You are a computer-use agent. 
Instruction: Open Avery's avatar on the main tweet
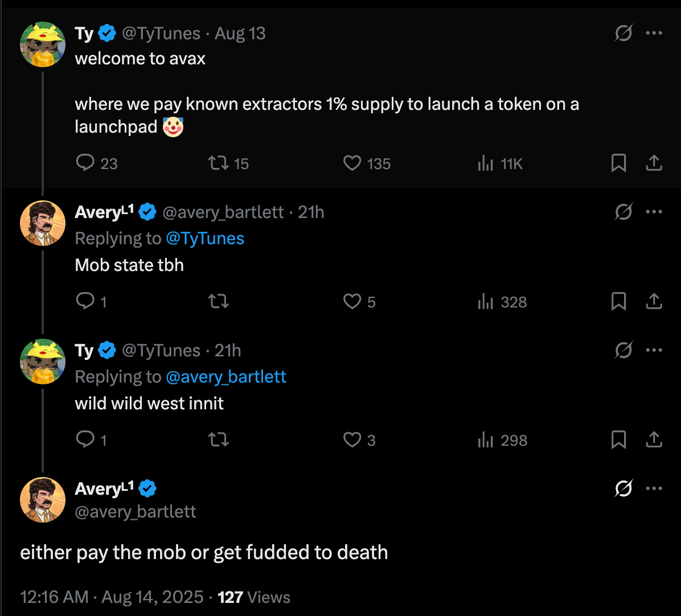pyautogui.click(x=43, y=500)
